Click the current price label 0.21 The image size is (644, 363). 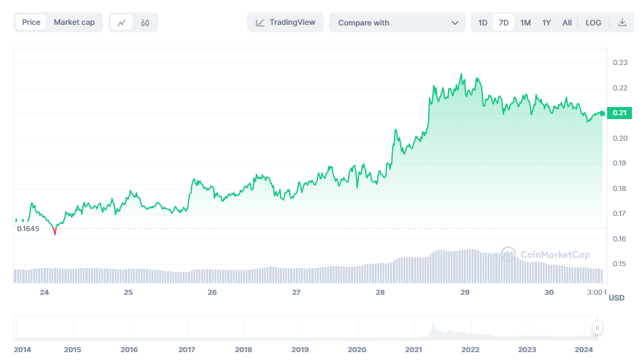(619, 113)
